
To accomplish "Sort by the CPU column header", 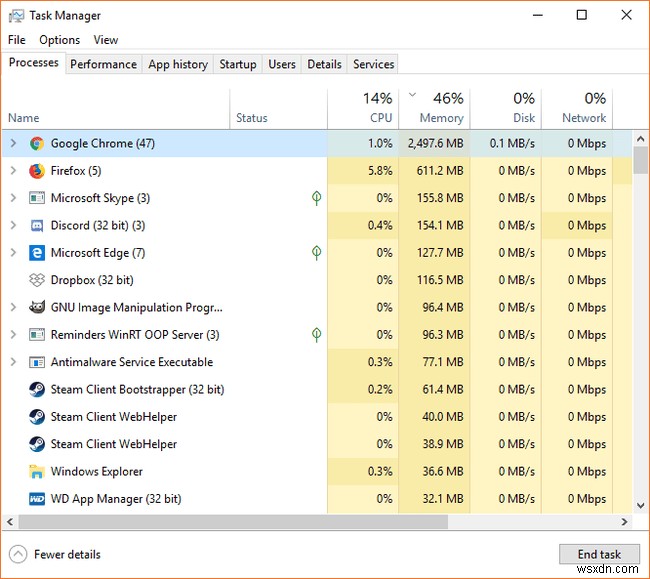I will point(363,109).
